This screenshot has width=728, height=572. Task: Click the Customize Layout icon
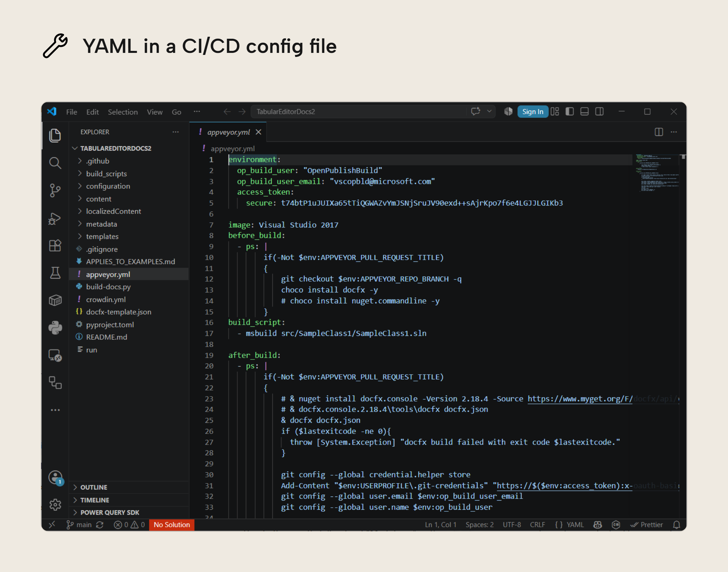(555, 112)
